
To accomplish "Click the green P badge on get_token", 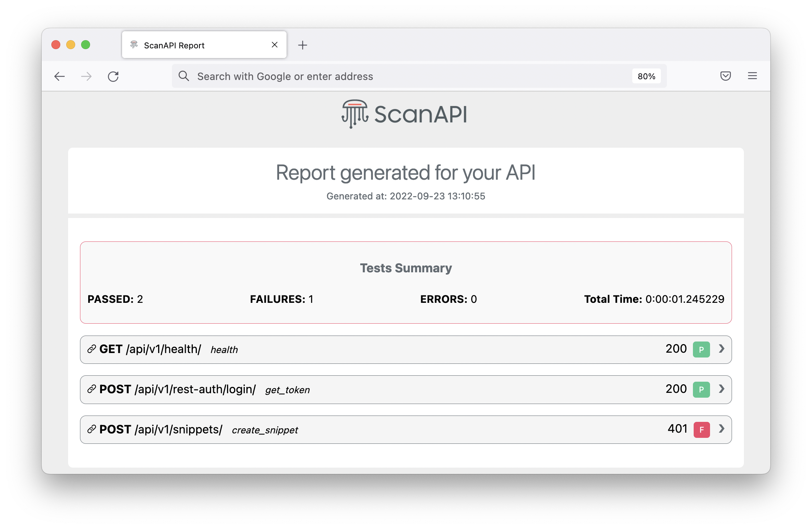I will point(701,389).
